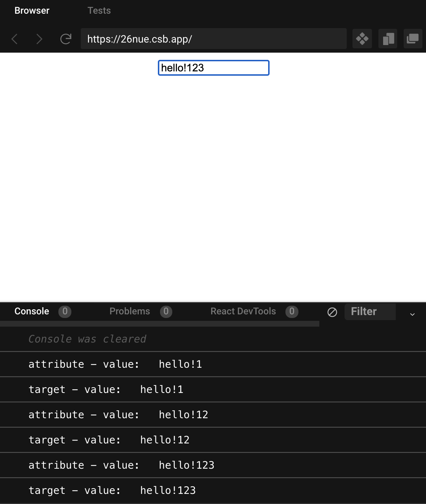Image resolution: width=426 pixels, height=504 pixels.
Task: Refresh the preview page
Action: [66, 39]
